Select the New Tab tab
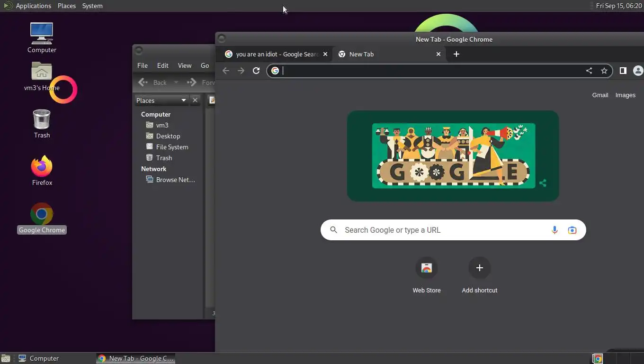The image size is (644, 364). coord(390,54)
